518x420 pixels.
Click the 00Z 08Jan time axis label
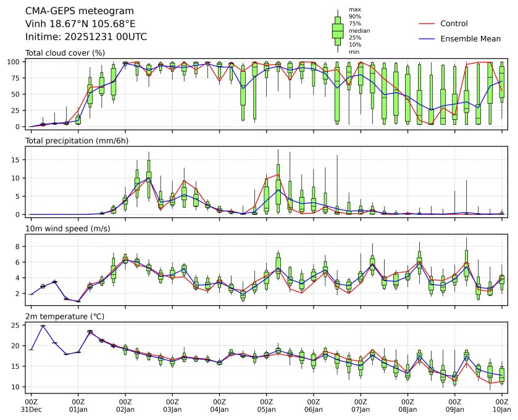tap(407, 405)
